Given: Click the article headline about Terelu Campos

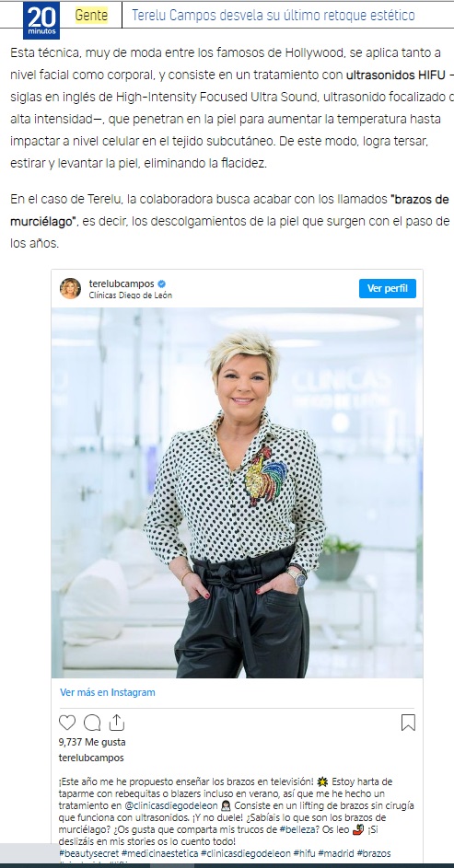Looking at the screenshot, I should [273, 16].
